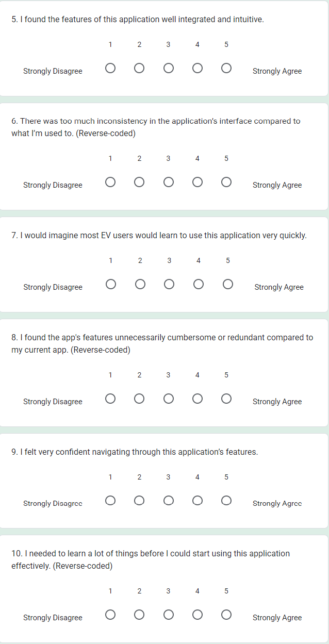Select rating 5 for question 6

226,182
